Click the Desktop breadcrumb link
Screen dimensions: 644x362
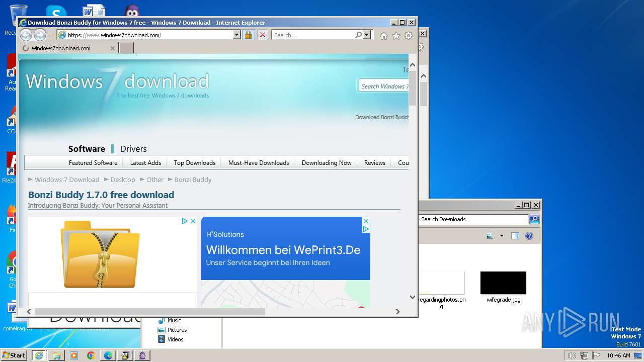point(123,179)
